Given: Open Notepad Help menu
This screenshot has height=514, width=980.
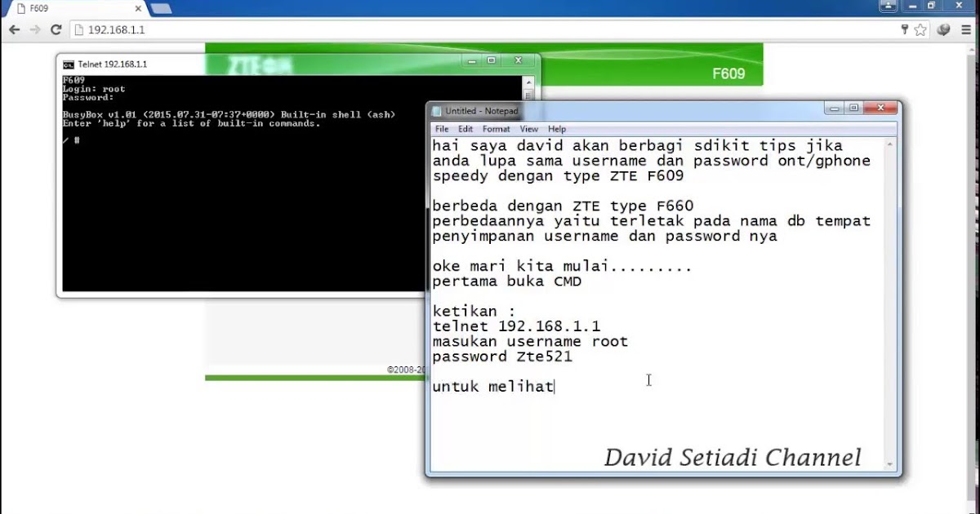Looking at the screenshot, I should point(557,129).
